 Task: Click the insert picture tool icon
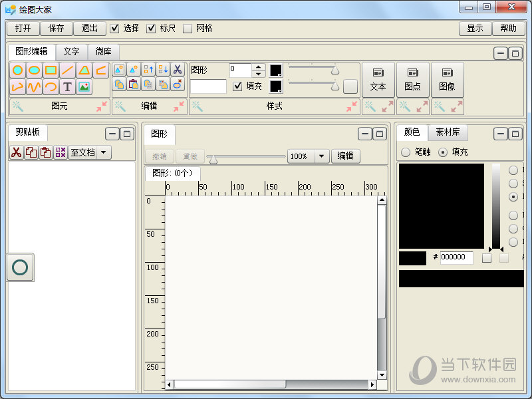84,87
